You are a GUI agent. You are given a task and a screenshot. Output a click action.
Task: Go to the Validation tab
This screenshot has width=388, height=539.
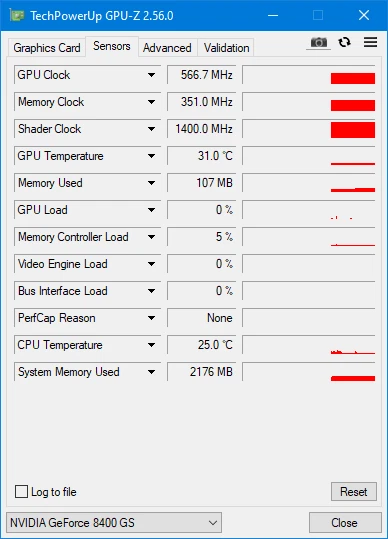click(226, 48)
